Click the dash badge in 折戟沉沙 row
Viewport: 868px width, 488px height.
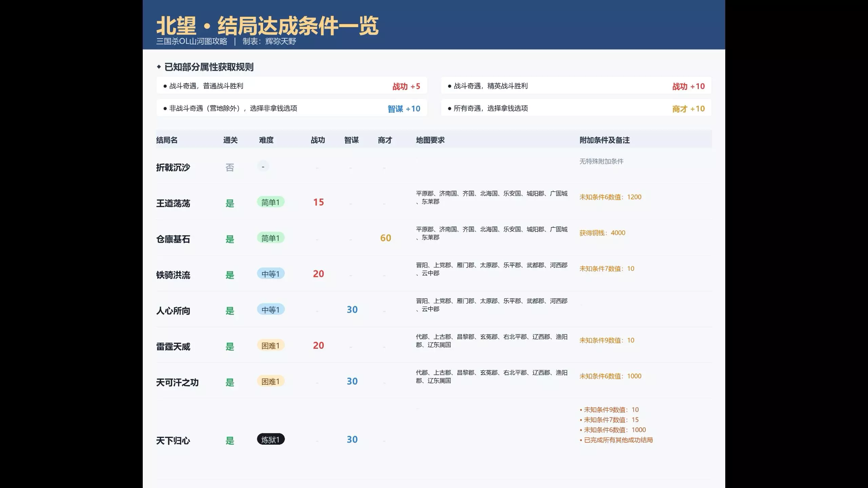pyautogui.click(x=263, y=166)
